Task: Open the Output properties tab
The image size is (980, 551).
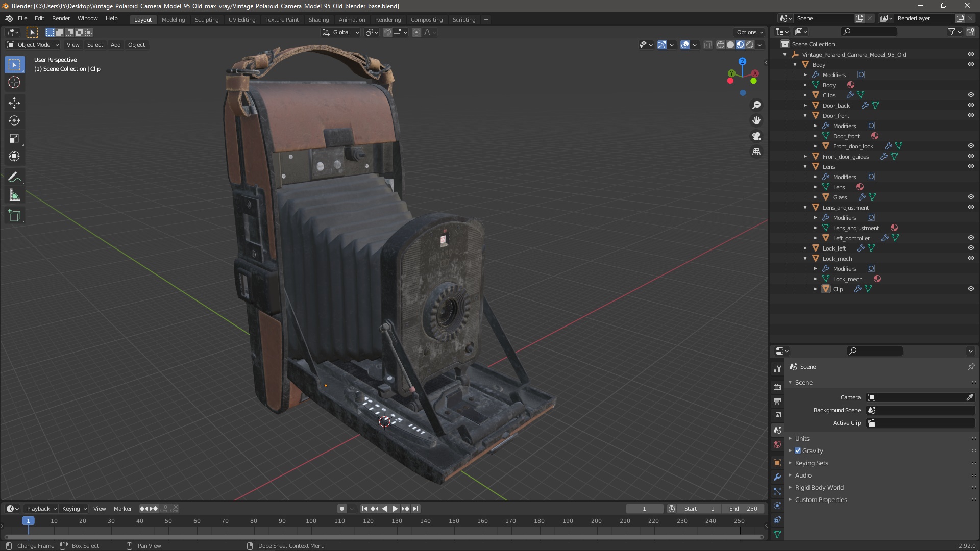Action: 777,402
